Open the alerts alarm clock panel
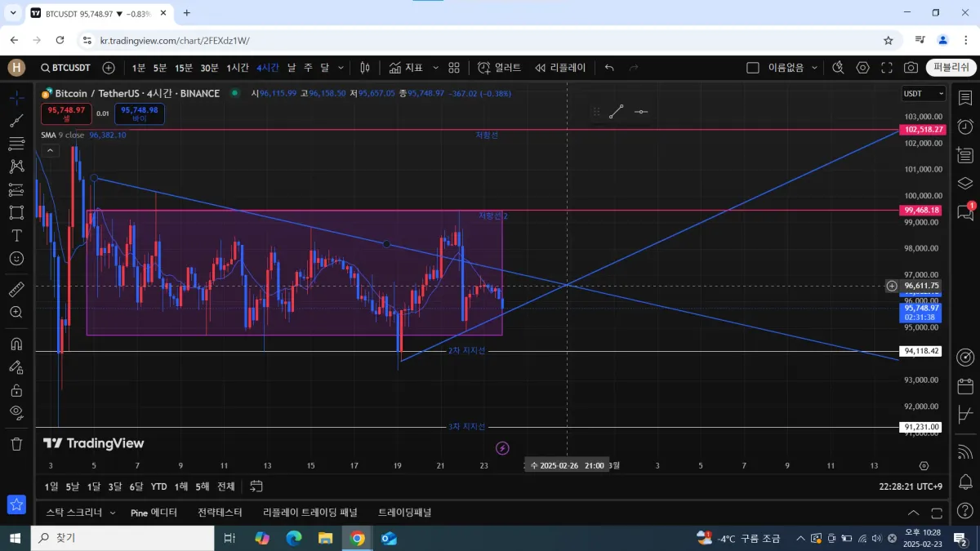Screen dimensions: 980x551 965,127
